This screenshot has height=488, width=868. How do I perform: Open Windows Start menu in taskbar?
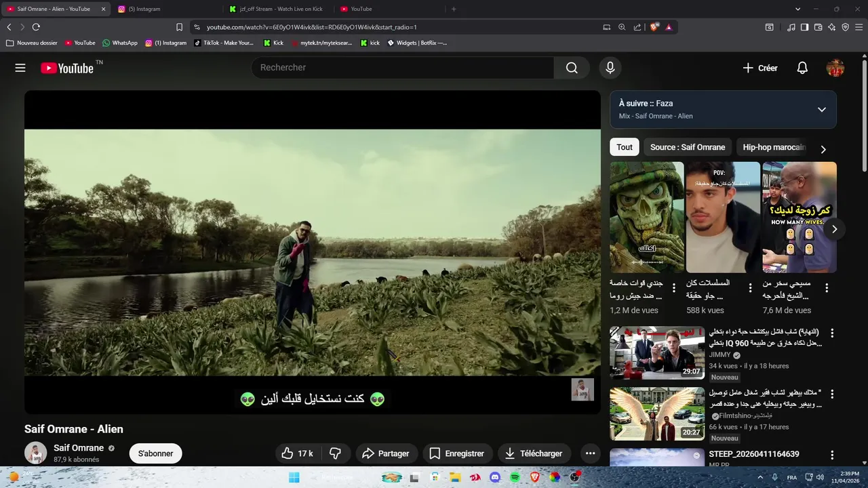294,477
